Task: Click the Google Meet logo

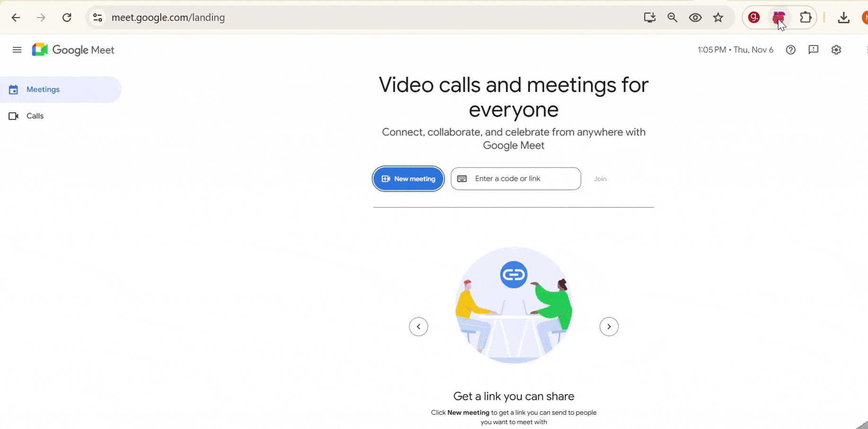Action: pyautogui.click(x=73, y=50)
